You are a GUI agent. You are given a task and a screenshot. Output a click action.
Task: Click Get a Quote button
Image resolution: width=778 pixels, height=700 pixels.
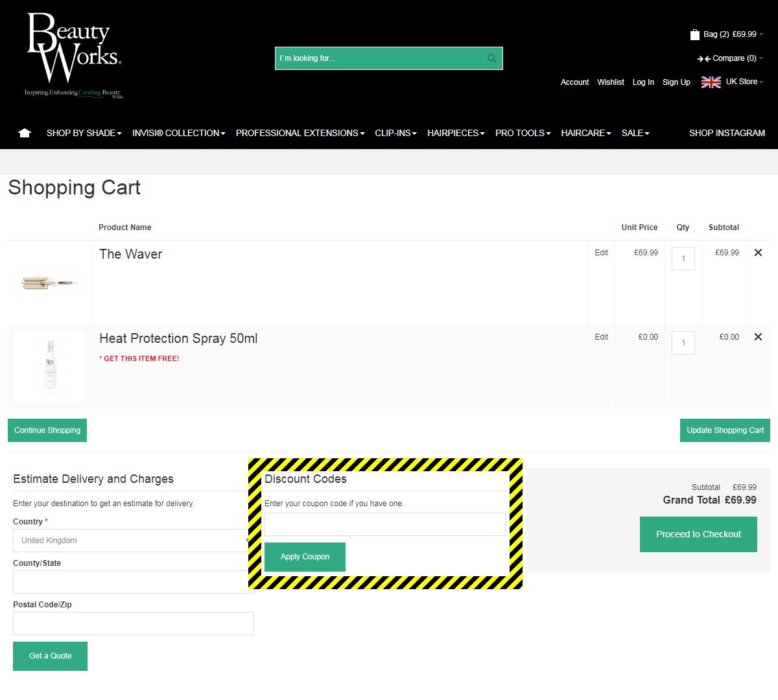click(50, 656)
